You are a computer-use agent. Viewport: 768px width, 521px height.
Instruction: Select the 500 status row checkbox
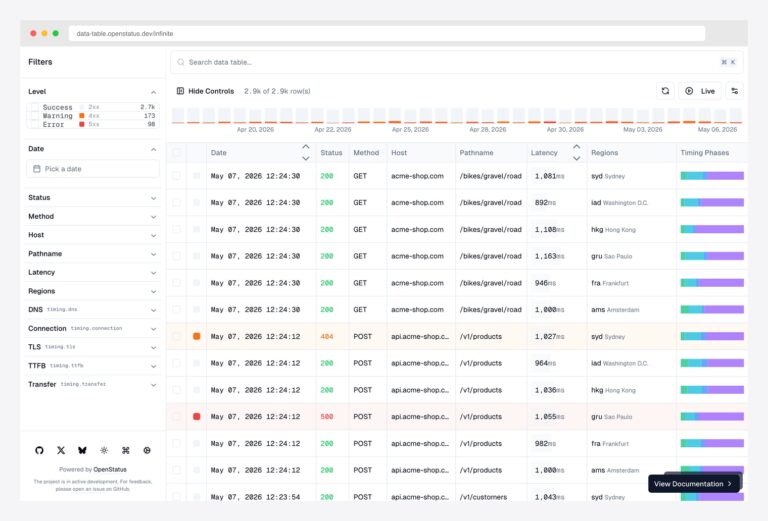click(176, 417)
